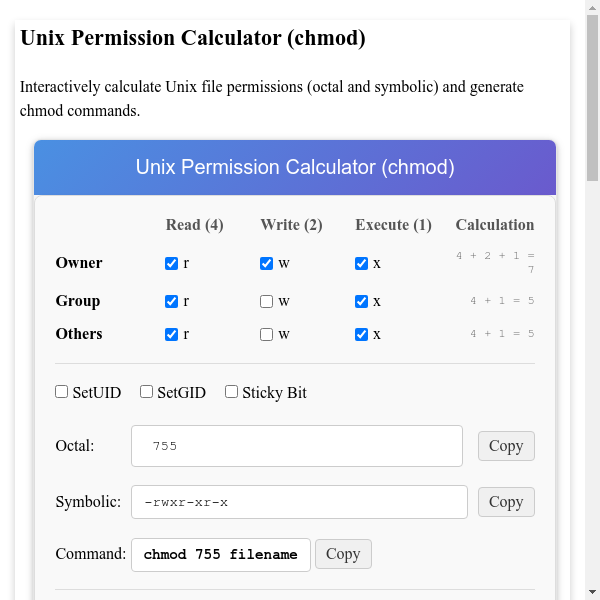Click the chmod 755 filename command box
600x600 pixels.
pyautogui.click(x=221, y=554)
